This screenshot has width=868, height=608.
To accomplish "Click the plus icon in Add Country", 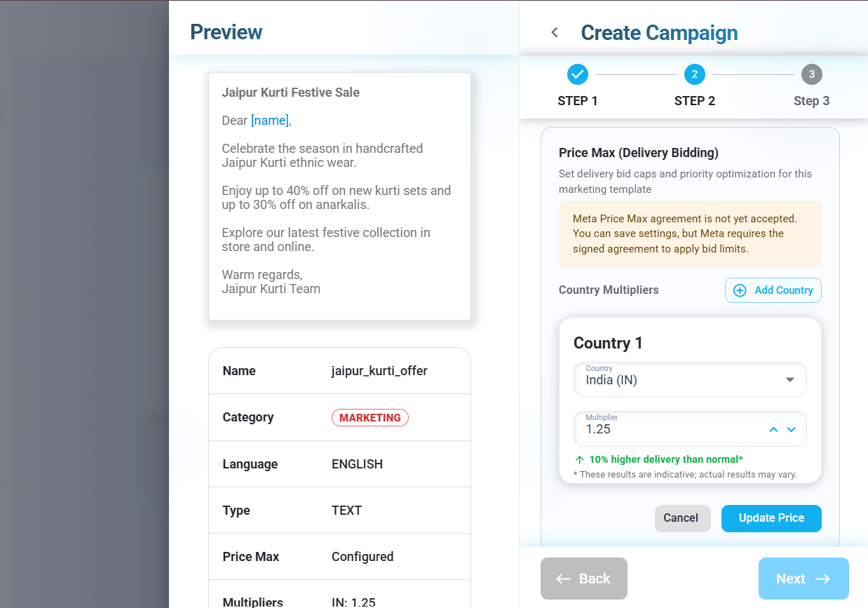I will 740,290.
